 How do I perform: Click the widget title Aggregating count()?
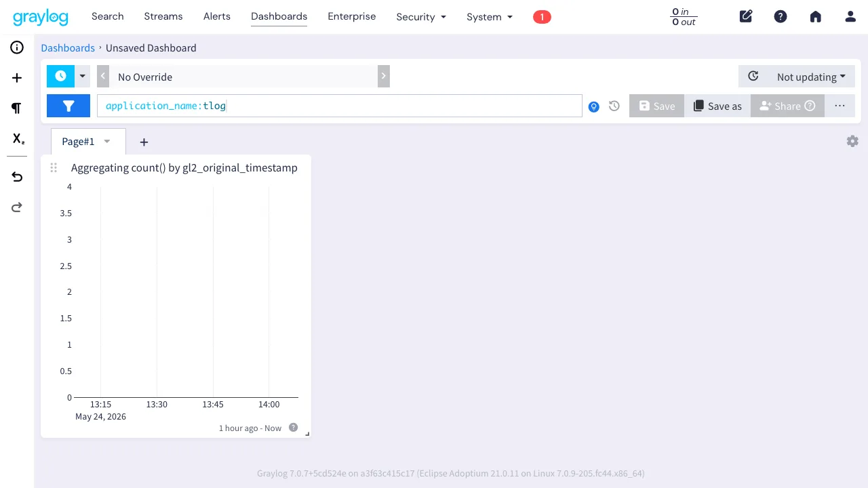coord(184,167)
